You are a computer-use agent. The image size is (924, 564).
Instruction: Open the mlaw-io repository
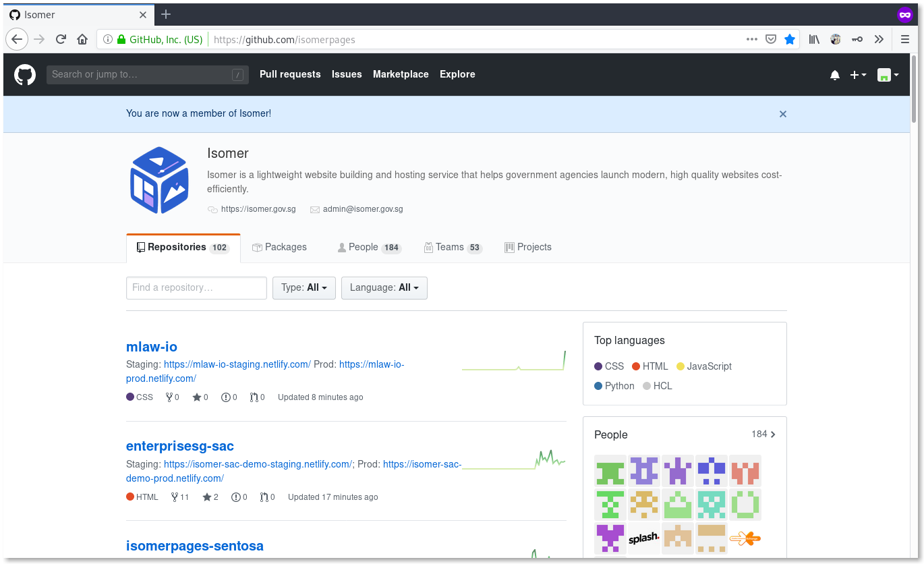tap(152, 347)
